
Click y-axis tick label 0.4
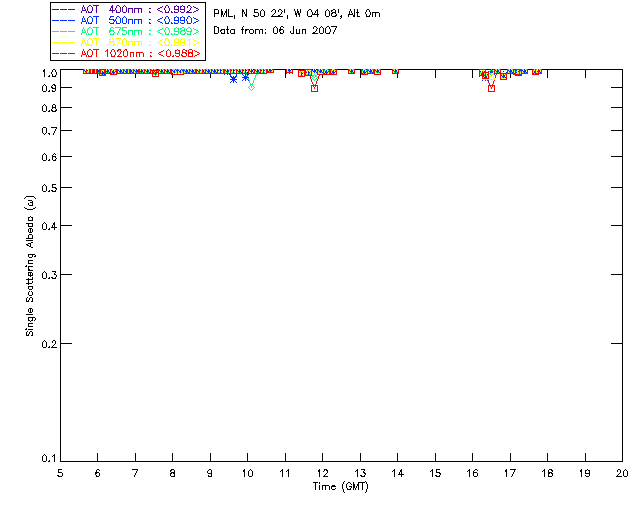point(49,226)
